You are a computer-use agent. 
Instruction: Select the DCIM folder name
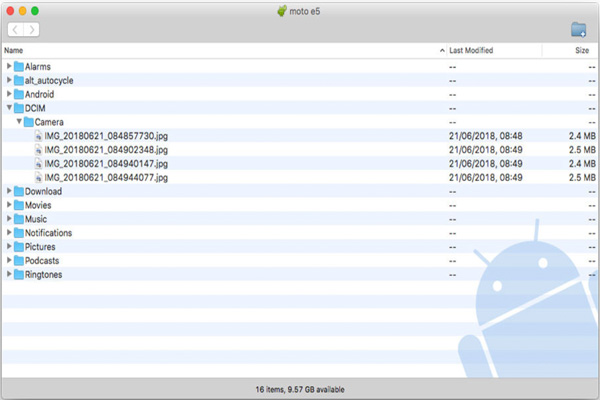[x=35, y=108]
